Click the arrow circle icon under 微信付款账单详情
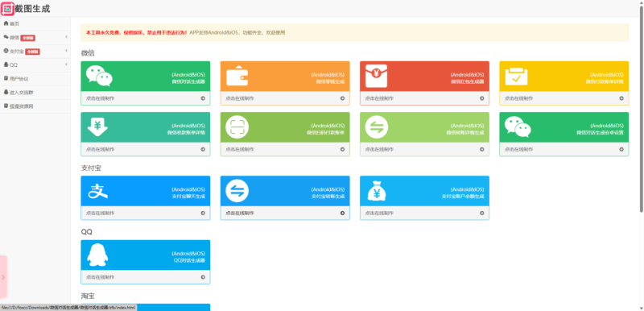The height and width of the screenshot is (311, 644). click(621, 98)
